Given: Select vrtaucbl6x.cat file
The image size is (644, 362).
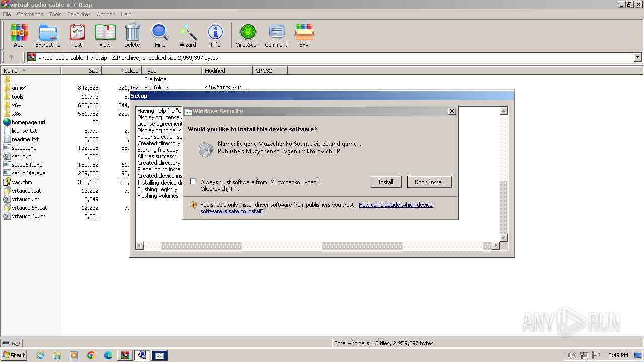Looking at the screenshot, I should pos(29,208).
